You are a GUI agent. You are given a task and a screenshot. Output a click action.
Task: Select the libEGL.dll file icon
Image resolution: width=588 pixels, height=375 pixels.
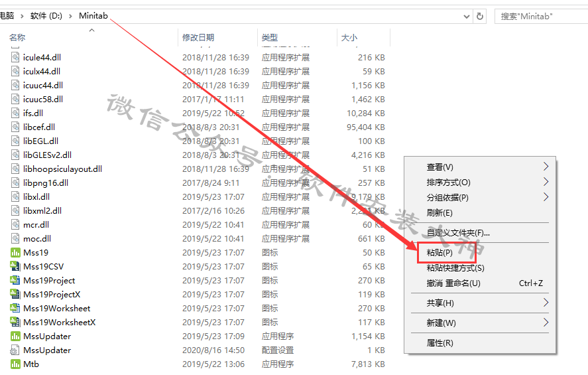point(15,141)
